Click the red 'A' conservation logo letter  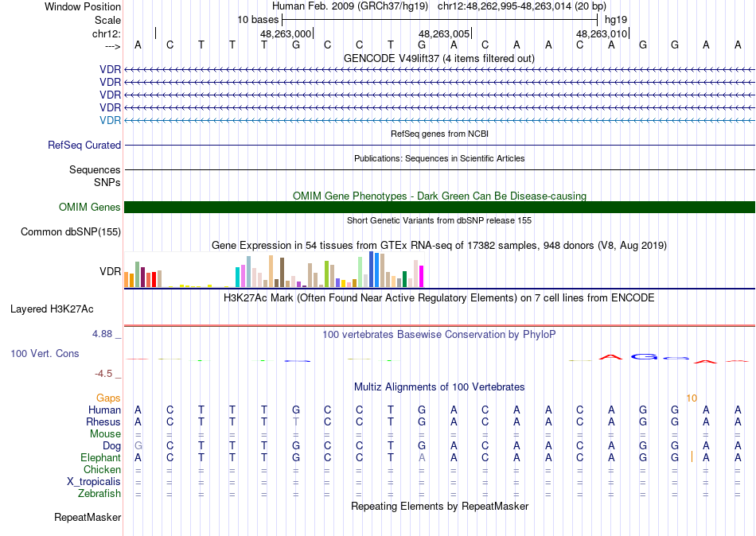click(x=611, y=357)
